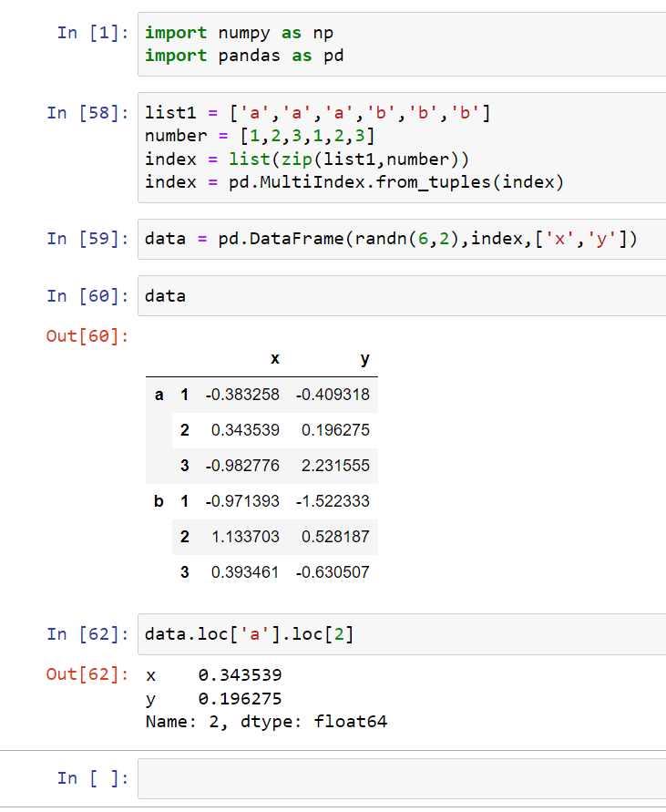Click the empty code cell at bottom
Screen dimensions: 666x812
[402, 778]
